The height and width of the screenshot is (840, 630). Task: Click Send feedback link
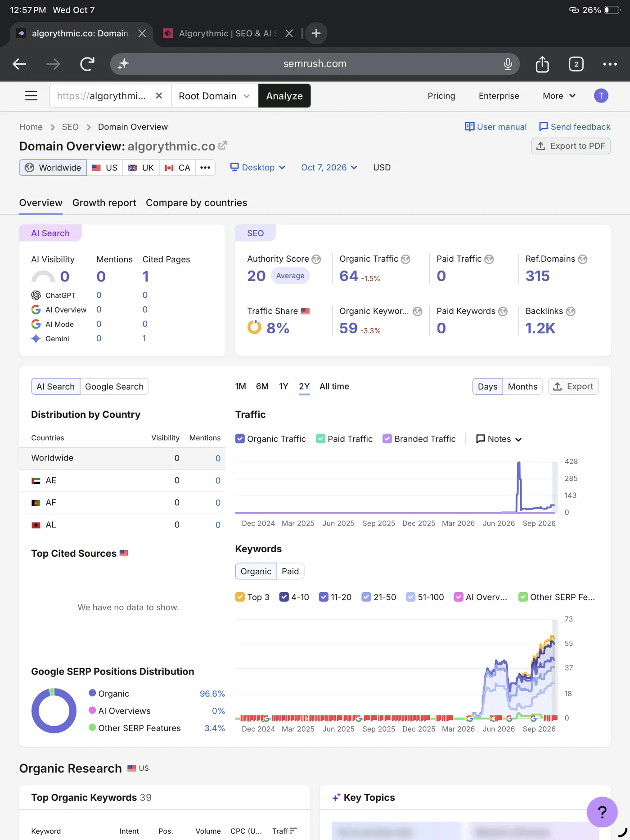point(575,127)
